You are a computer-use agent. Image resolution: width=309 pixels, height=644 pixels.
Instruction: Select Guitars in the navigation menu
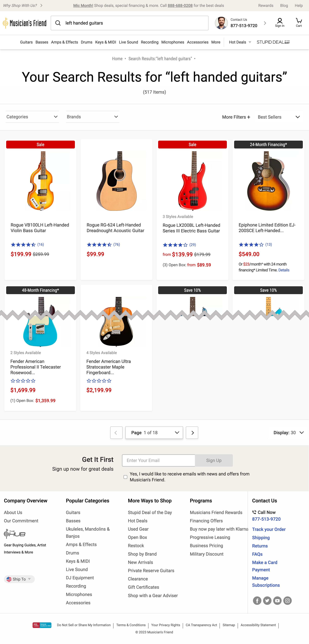(26, 42)
